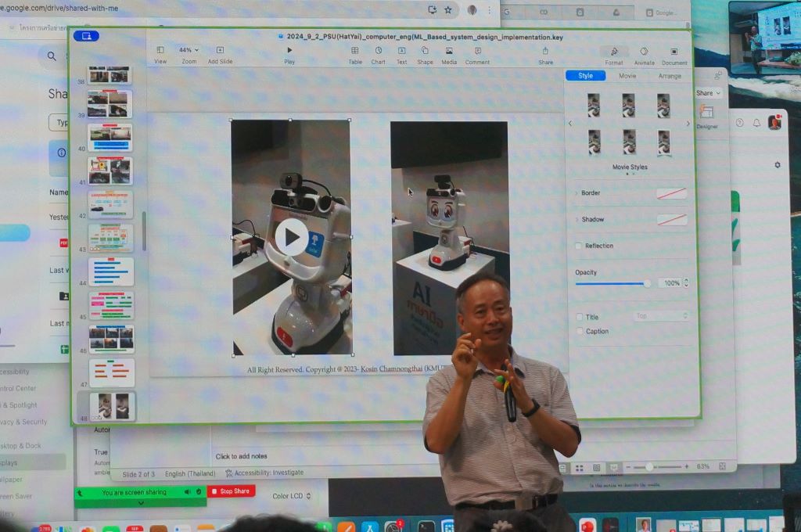Enable the Reflection checkbox
This screenshot has width=801, height=532.
(579, 246)
